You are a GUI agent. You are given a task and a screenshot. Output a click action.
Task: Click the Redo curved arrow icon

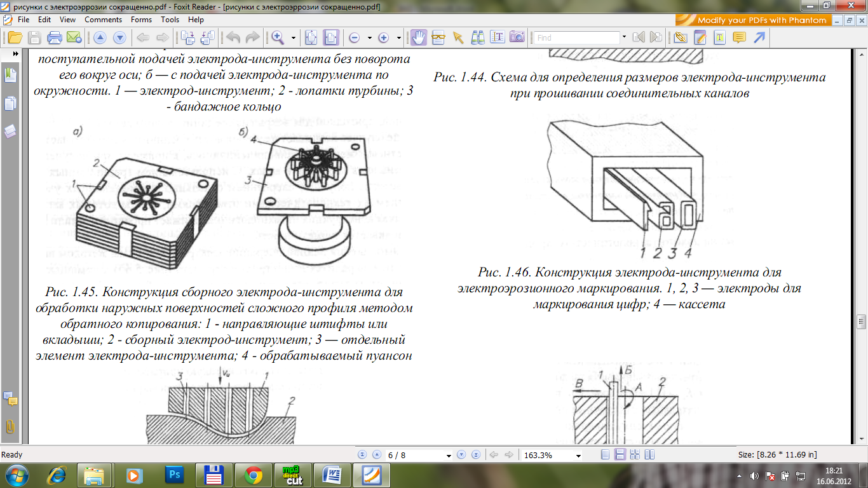click(x=252, y=37)
